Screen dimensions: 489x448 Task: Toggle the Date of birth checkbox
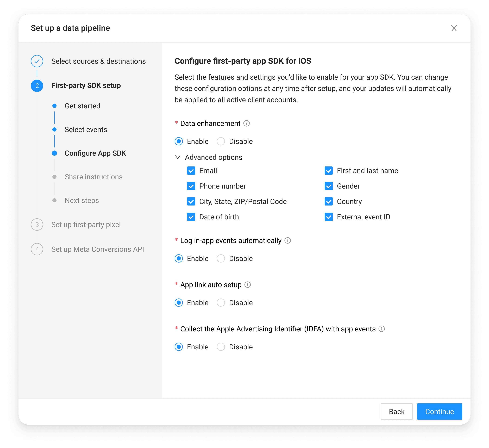191,217
